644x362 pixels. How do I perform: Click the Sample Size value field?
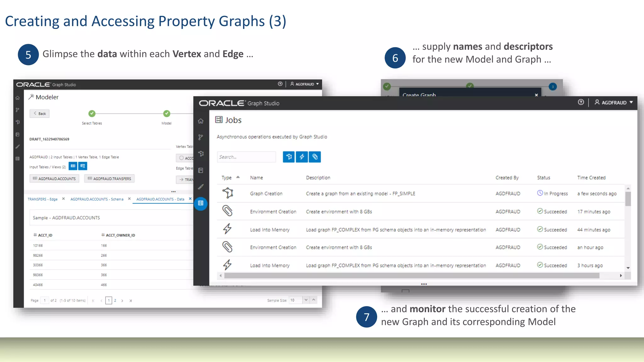click(295, 300)
